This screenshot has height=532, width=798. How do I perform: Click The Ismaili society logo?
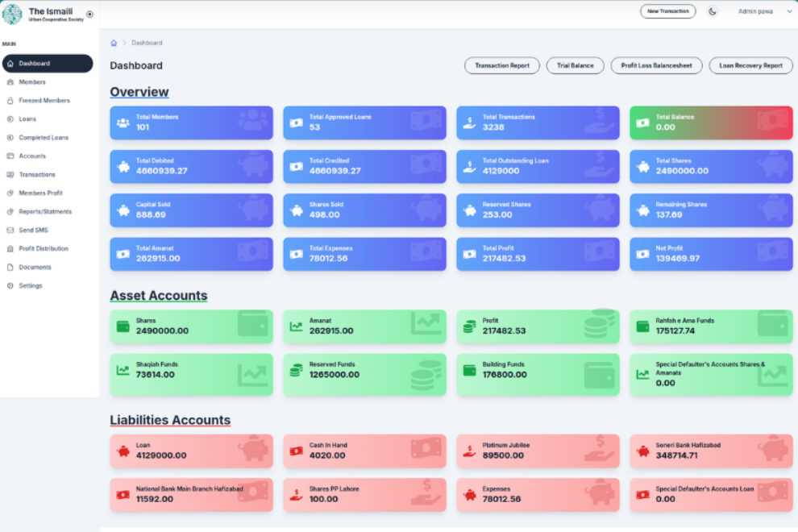click(13, 15)
